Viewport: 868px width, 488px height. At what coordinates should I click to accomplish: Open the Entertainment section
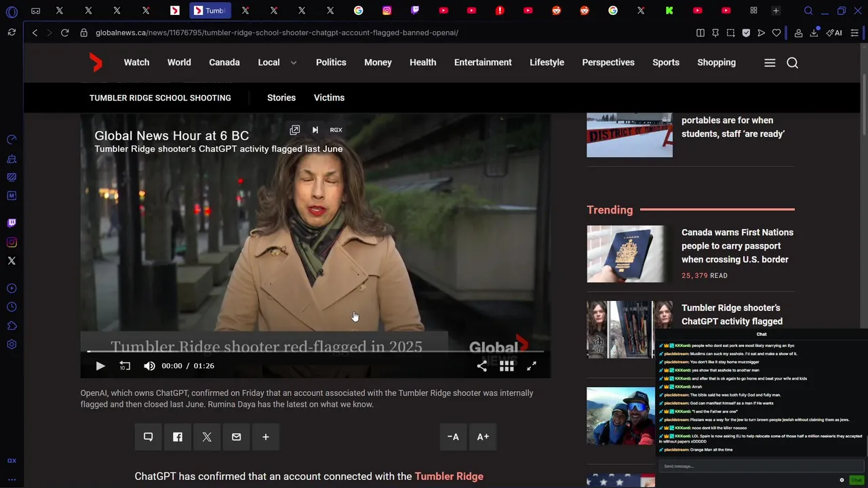point(483,62)
